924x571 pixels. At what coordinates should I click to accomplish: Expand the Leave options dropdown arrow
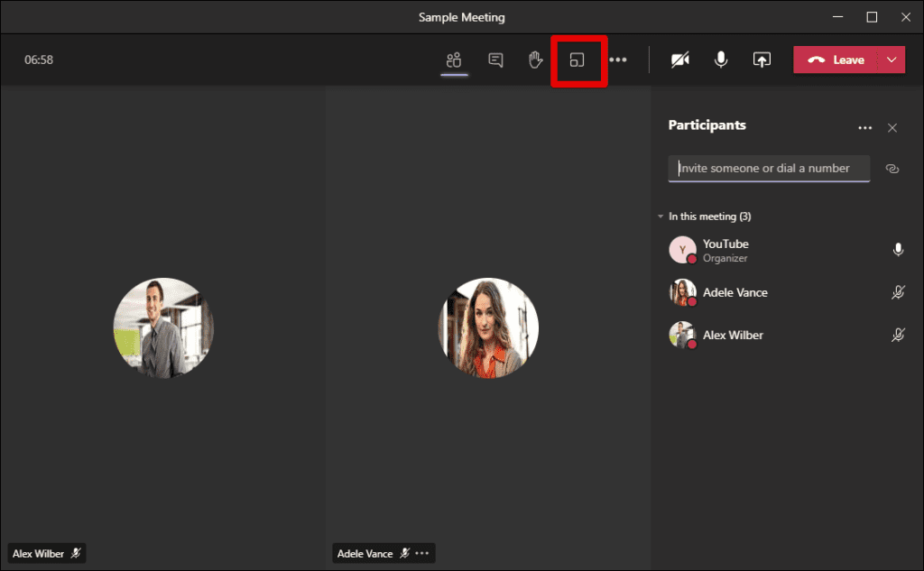tap(892, 60)
